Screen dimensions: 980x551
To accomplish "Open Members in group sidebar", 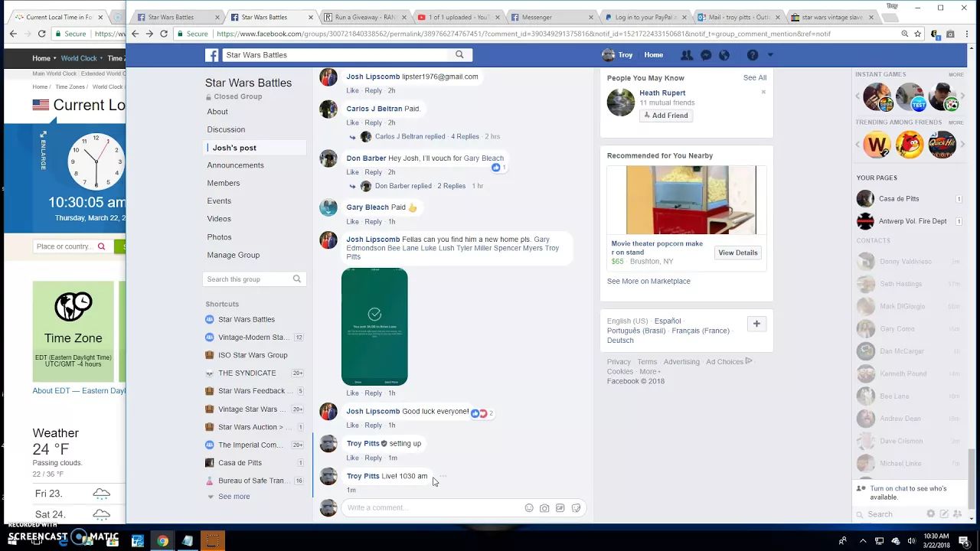I will tap(223, 183).
